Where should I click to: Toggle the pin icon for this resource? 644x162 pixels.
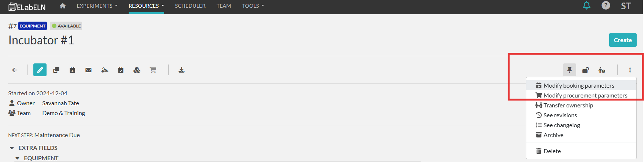pyautogui.click(x=570, y=70)
